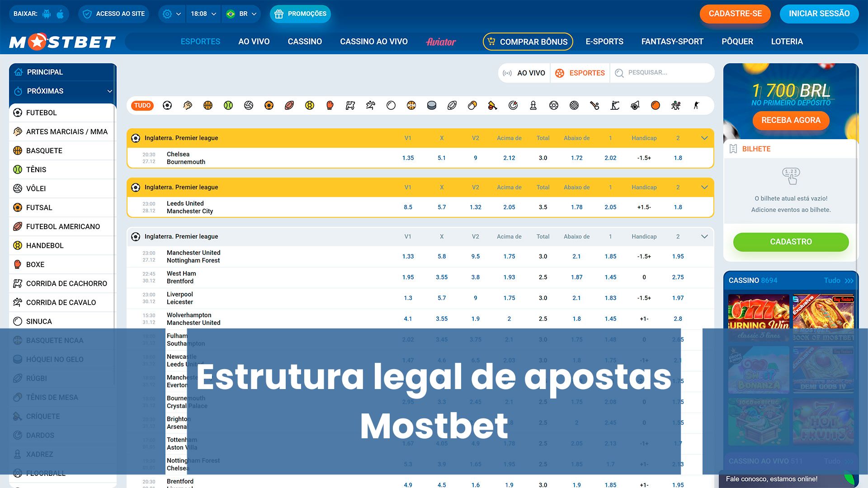Switch to ESPORTES view toggle

tap(580, 73)
